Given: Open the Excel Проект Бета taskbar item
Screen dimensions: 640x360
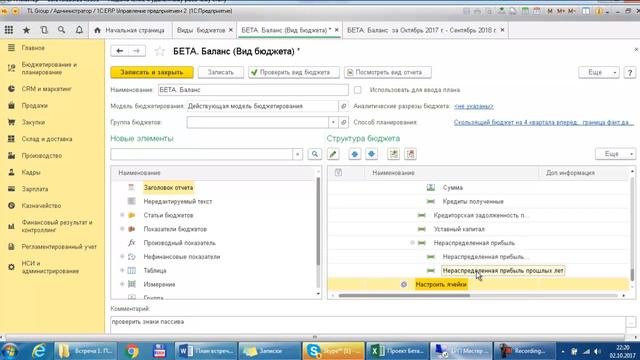Looking at the screenshot, I should point(398,351).
